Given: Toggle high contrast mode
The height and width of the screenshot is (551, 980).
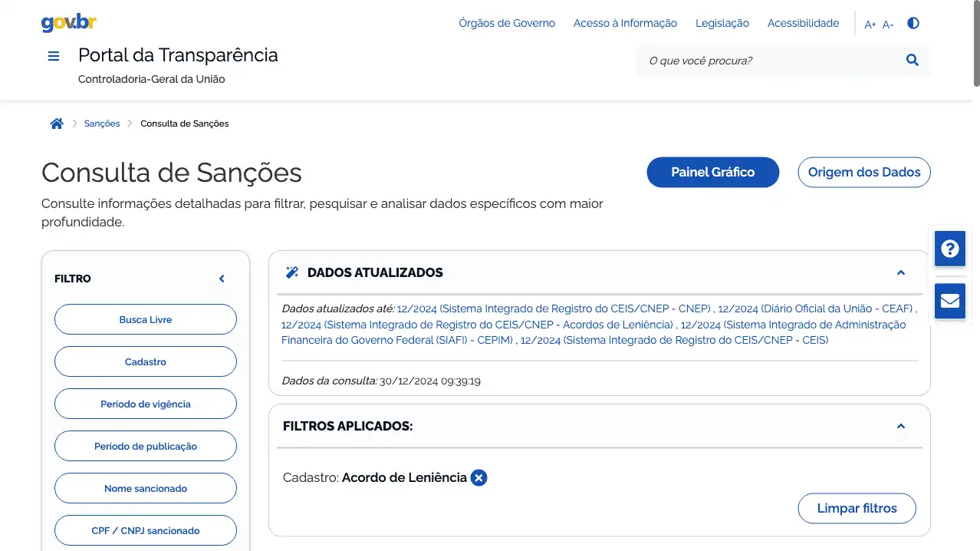Looking at the screenshot, I should pos(913,23).
